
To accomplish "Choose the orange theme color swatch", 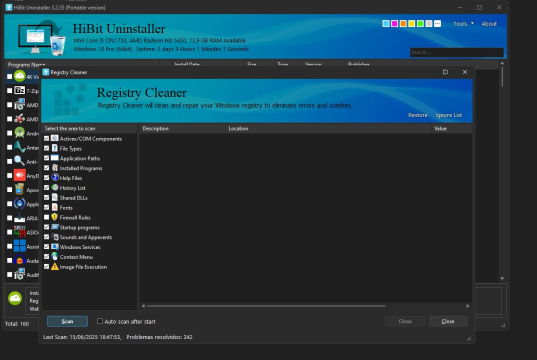I will click(x=403, y=24).
